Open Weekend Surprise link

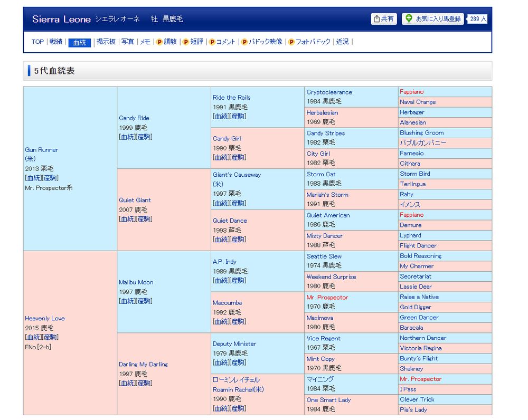coord(332,277)
